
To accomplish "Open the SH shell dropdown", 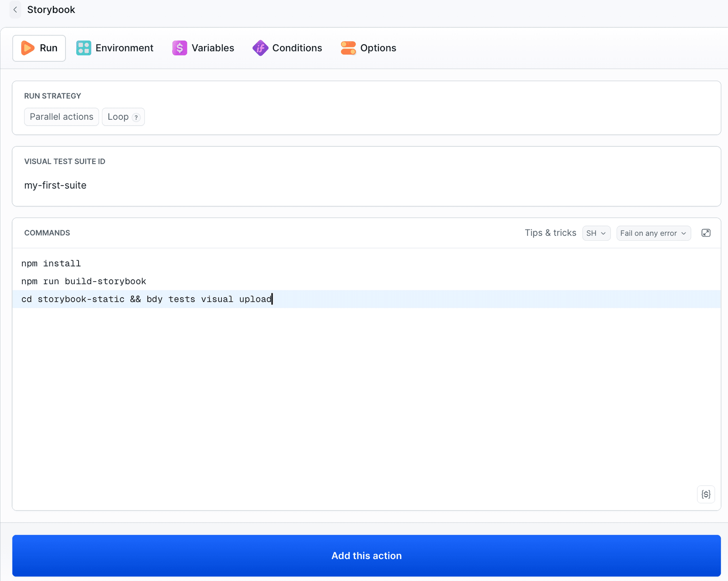I will point(596,233).
